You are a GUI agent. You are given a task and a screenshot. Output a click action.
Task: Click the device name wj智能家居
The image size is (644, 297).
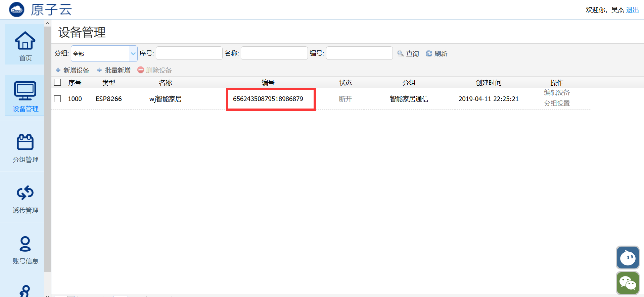click(x=165, y=99)
